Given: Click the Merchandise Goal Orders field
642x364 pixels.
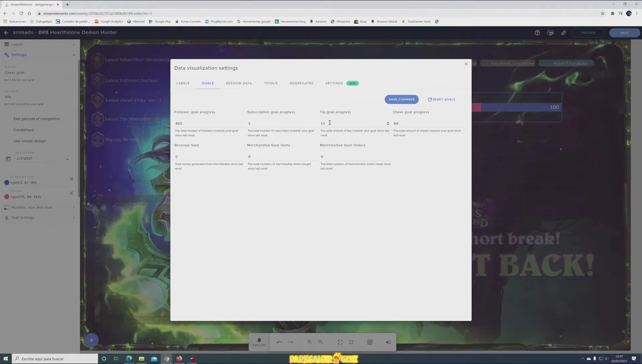Looking at the screenshot, I should (x=355, y=157).
